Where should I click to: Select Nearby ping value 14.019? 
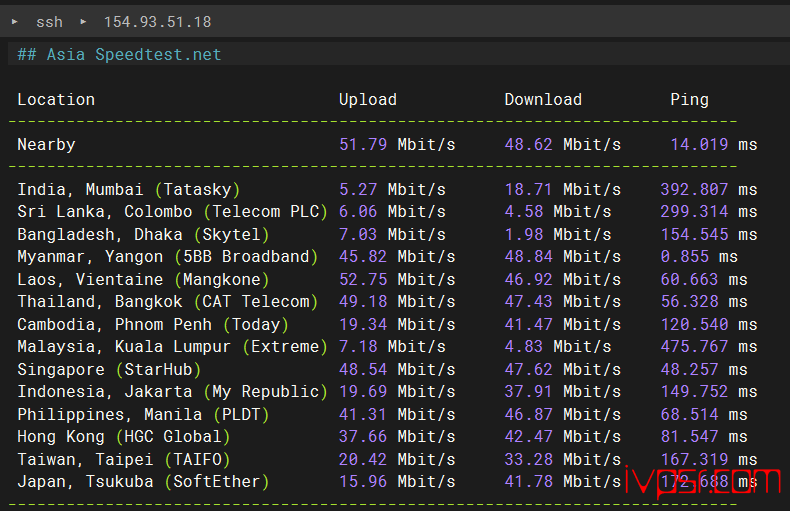pos(699,145)
